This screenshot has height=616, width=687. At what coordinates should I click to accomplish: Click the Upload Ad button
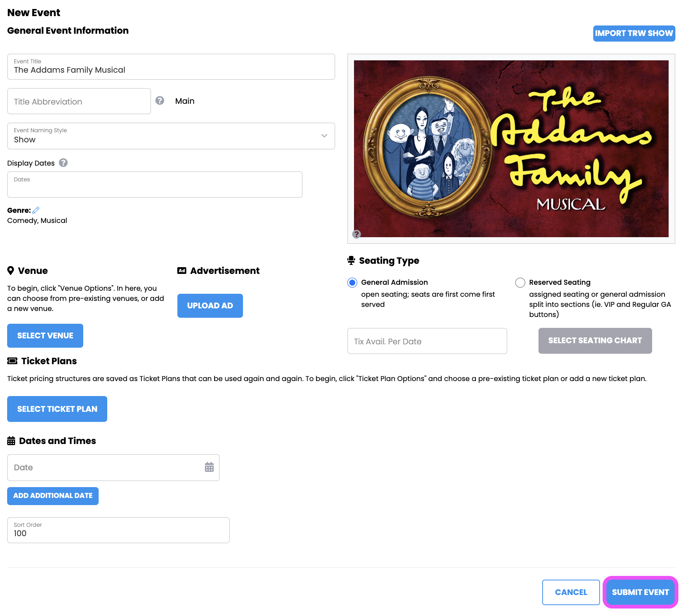click(x=210, y=306)
